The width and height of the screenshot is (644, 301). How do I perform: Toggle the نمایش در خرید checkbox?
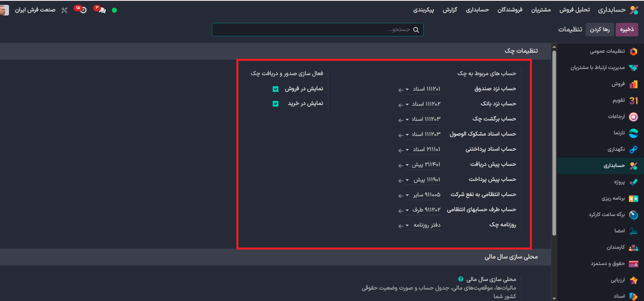276,104
